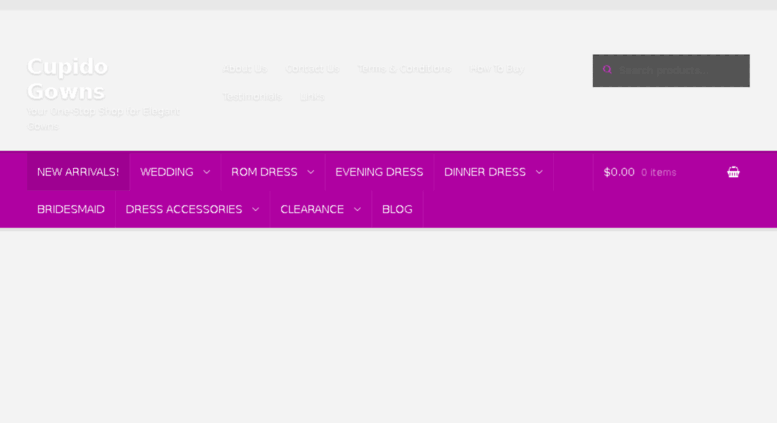Click the Cupido Gowns site title
777x423 pixels.
[67, 79]
